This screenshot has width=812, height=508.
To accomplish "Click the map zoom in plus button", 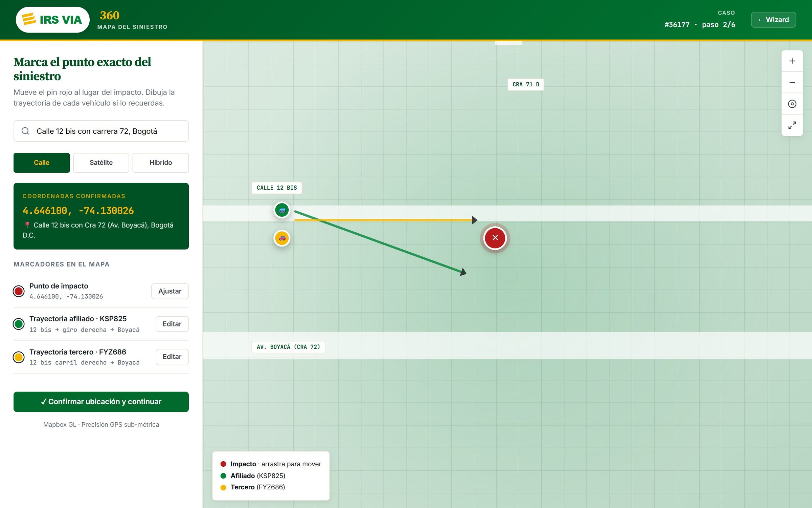I will [x=792, y=61].
